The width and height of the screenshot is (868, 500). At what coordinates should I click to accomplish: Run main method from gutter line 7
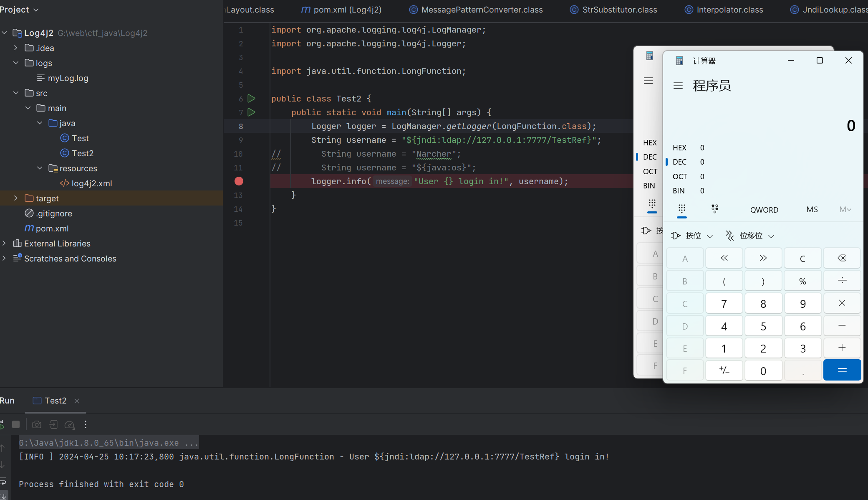[x=251, y=112]
